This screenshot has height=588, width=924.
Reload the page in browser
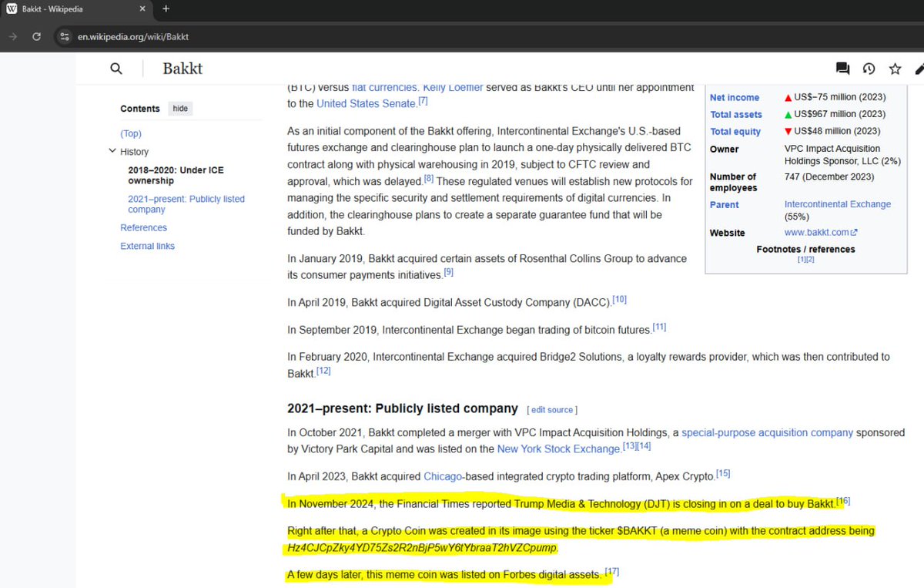[36, 36]
